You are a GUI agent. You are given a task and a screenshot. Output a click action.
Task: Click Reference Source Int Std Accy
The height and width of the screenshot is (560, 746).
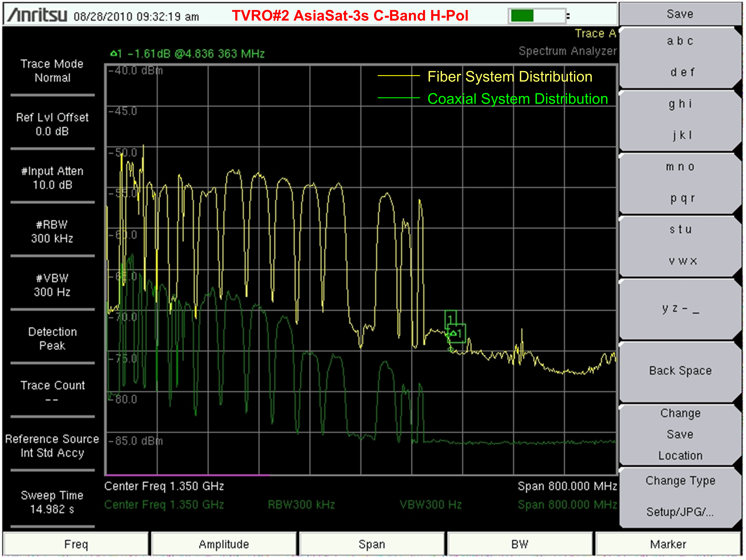tap(52, 446)
